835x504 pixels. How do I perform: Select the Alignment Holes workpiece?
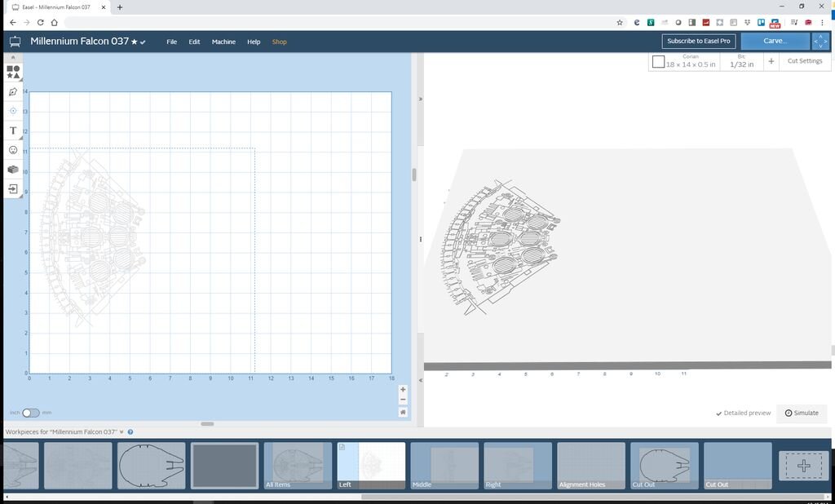[591, 466]
